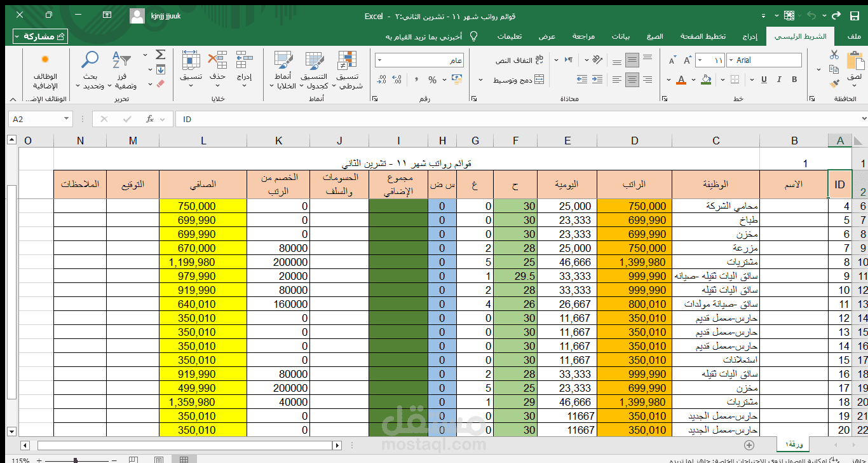Click مشاركة share button
Viewport: 868px width, 463px height.
(x=40, y=36)
